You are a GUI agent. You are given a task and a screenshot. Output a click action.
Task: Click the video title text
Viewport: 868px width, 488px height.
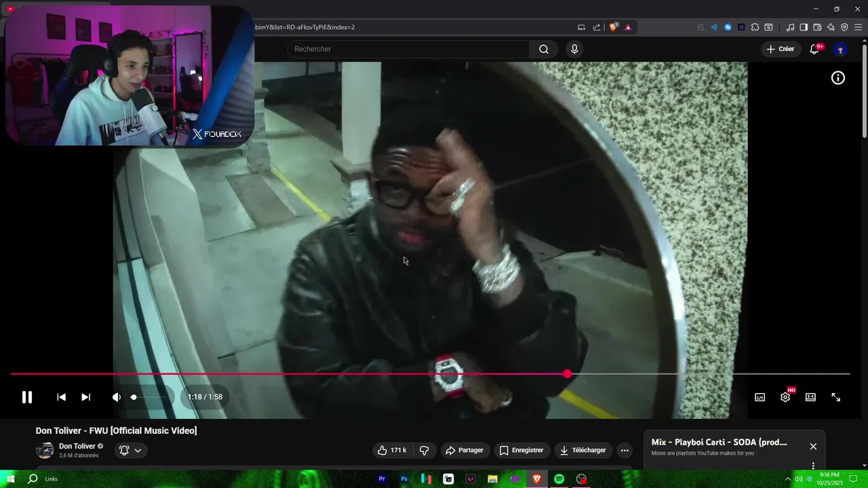point(116,430)
